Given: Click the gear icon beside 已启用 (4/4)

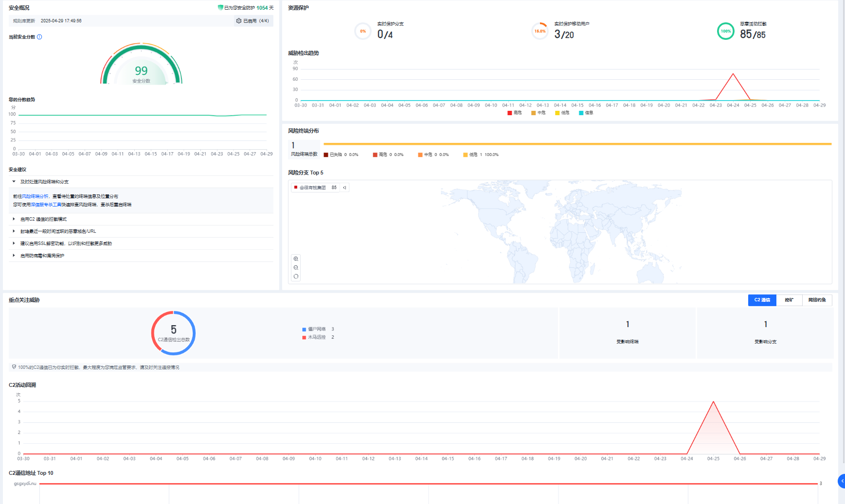Looking at the screenshot, I should pos(238,21).
